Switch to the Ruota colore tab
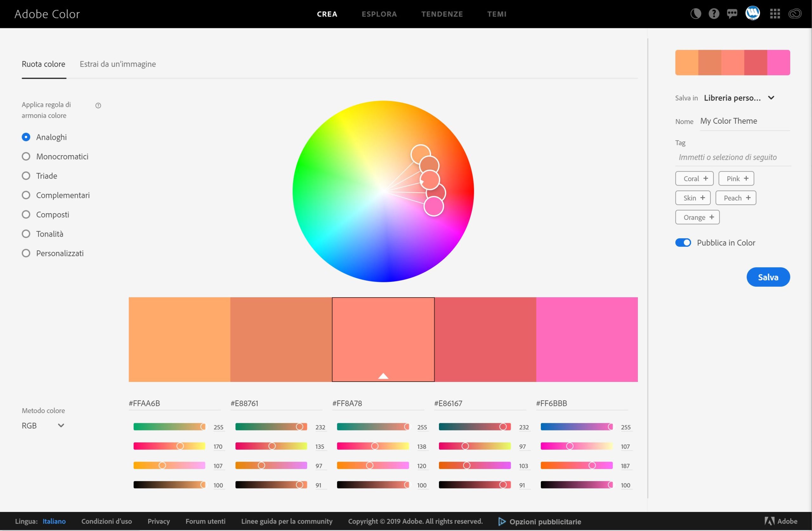This screenshot has width=812, height=531. pyautogui.click(x=43, y=64)
